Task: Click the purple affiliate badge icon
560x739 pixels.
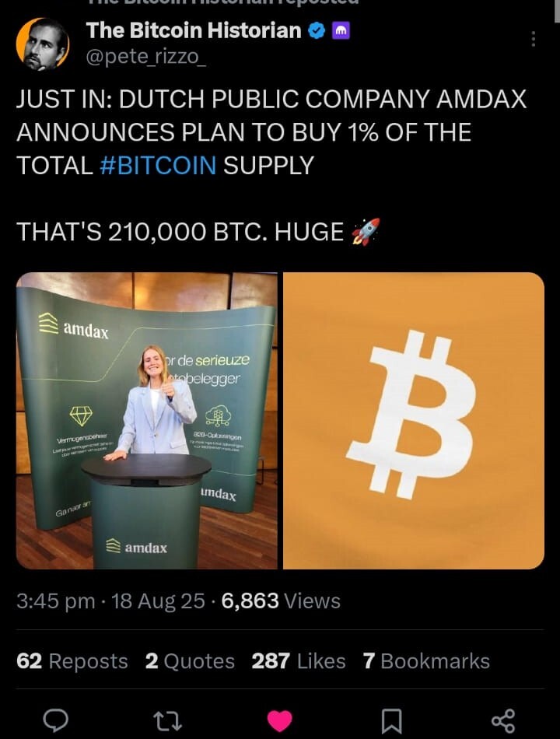Action: coord(341,30)
